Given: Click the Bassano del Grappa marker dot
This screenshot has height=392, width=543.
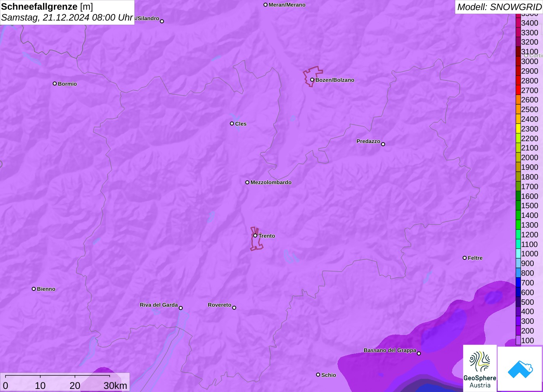Looking at the screenshot, I should coord(419,353).
